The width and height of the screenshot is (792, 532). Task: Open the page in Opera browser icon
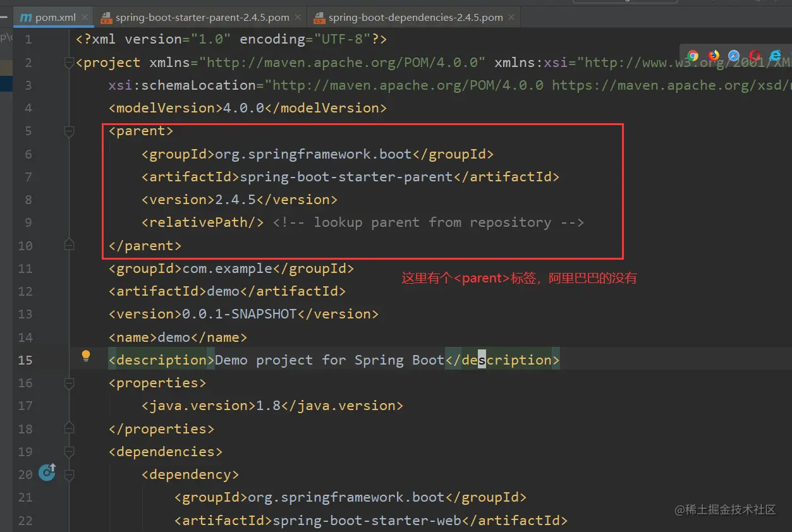(753, 56)
